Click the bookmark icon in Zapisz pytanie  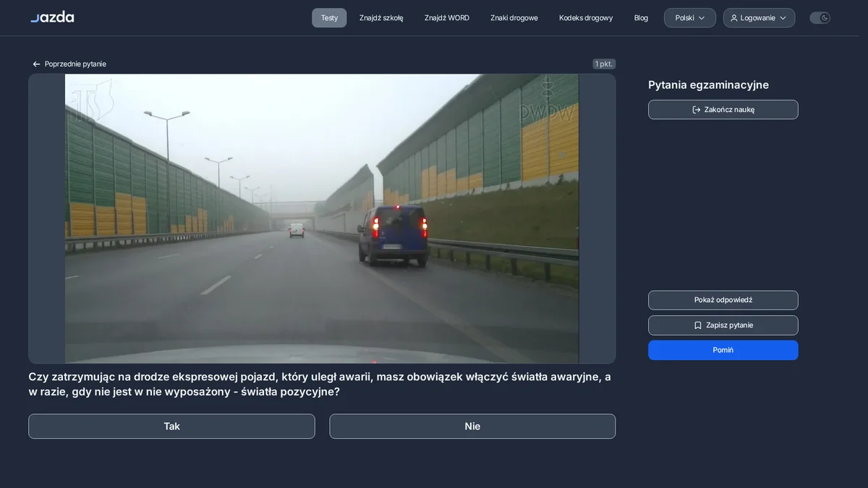[698, 325]
